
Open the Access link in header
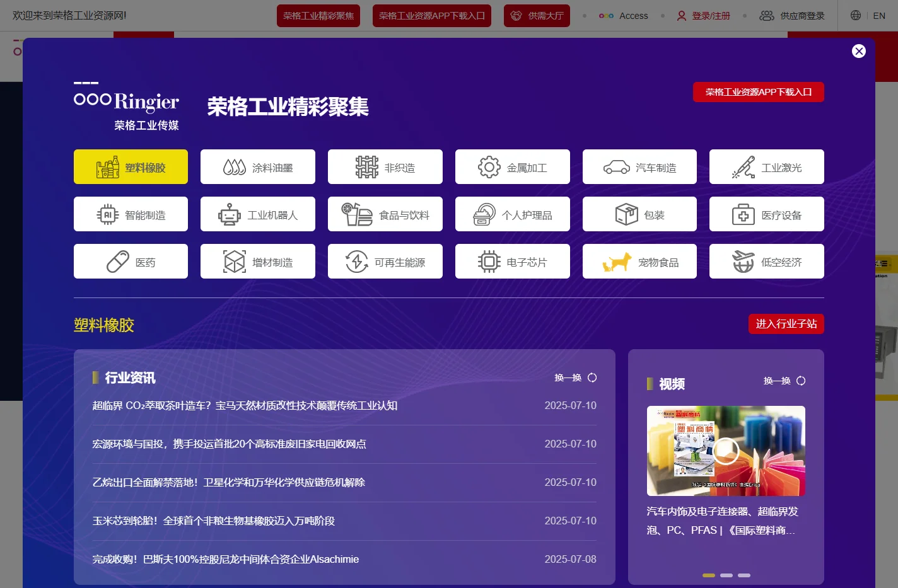[624, 16]
